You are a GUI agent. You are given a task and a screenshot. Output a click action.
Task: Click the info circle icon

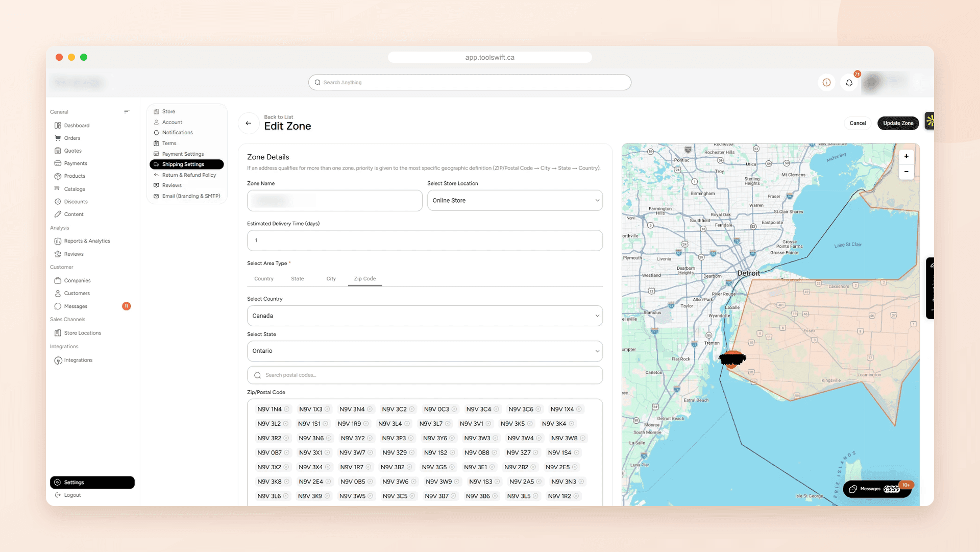(826, 83)
